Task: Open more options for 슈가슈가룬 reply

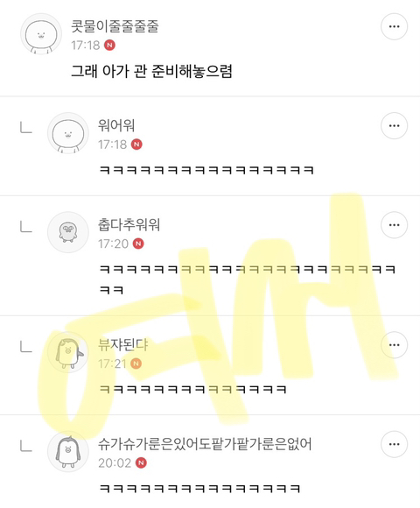Action: click(394, 444)
